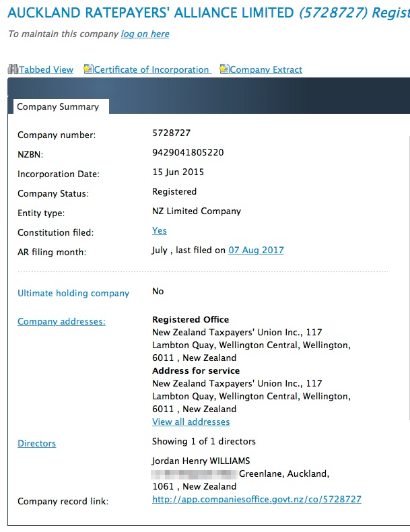Open the Company addresses link

pyautogui.click(x=61, y=322)
